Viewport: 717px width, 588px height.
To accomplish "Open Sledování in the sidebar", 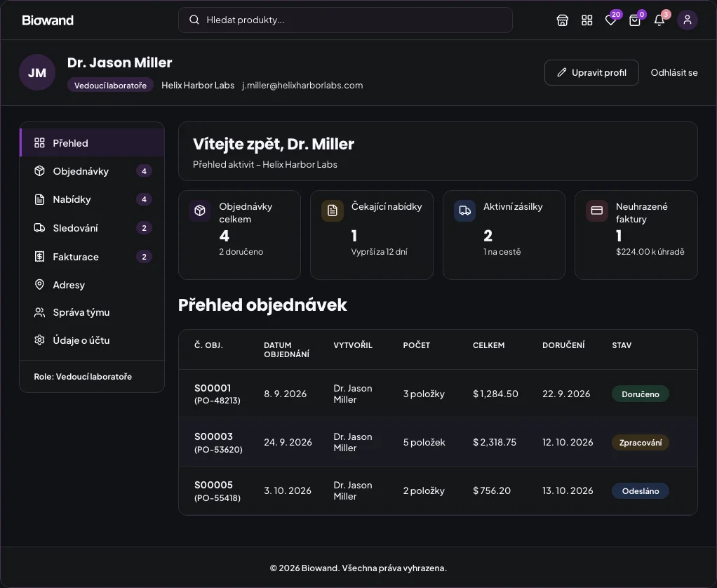I will (92, 228).
